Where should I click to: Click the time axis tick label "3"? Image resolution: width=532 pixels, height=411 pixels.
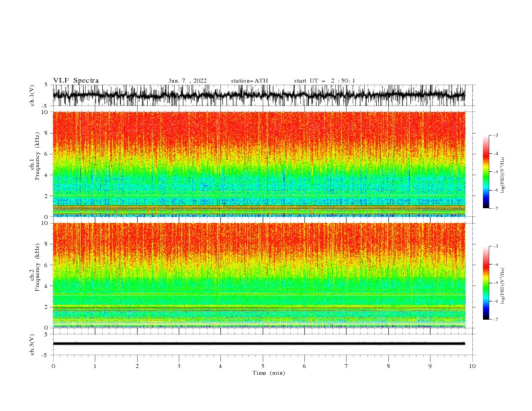179,366
